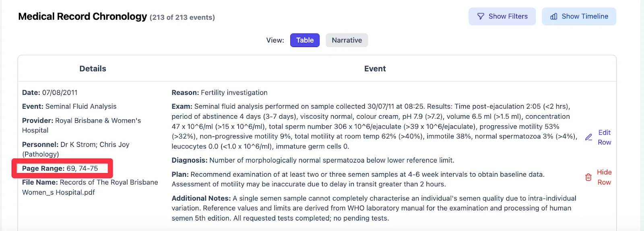Click the Additional Notes paragraph
The height and width of the screenshot is (231, 644).
pos(374,208)
